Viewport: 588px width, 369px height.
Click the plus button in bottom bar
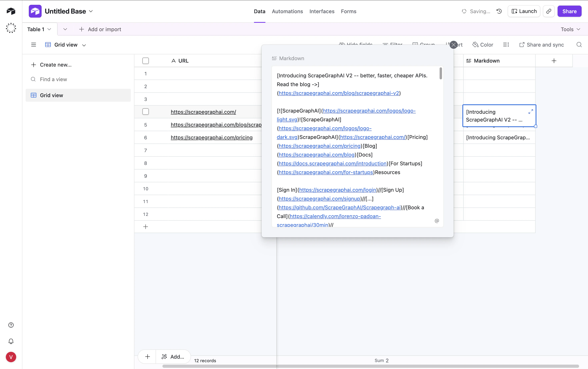click(x=147, y=357)
